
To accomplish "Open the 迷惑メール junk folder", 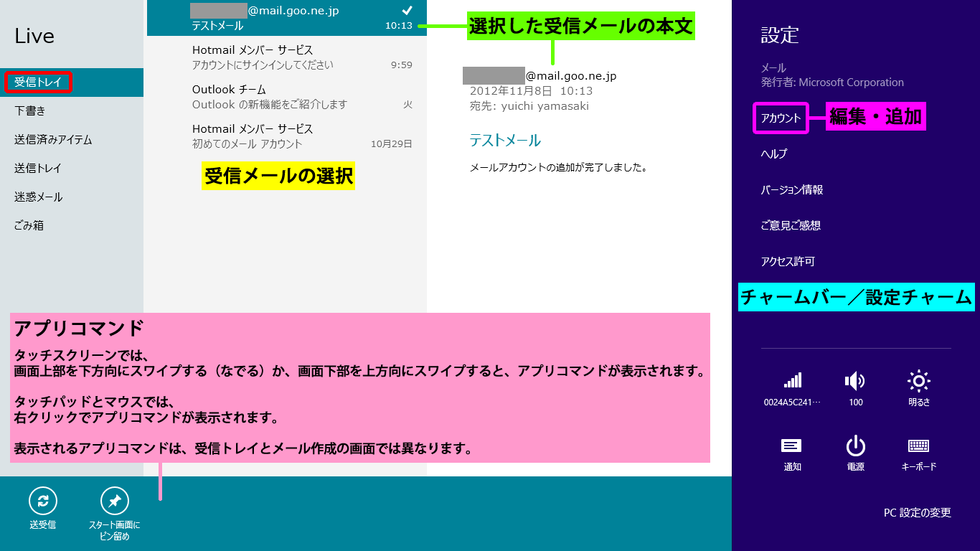I will coord(39,197).
